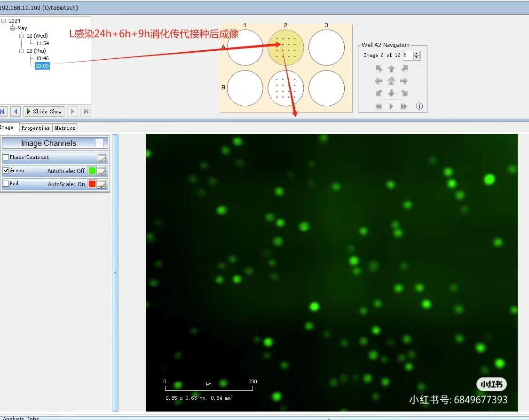Rewind well images with double-left arrows
This screenshot has width=529, height=420.
(x=379, y=106)
